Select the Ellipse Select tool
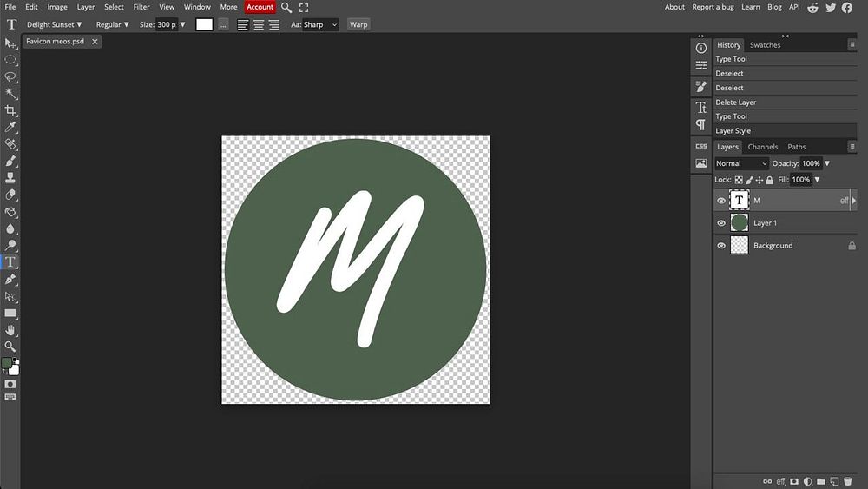Image resolution: width=868 pixels, height=489 pixels. tap(10, 59)
